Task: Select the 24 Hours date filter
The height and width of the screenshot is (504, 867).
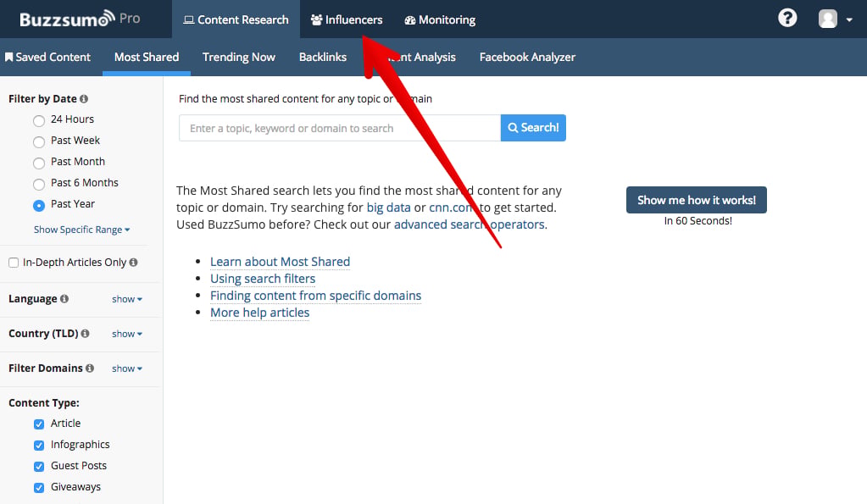Action: coord(39,120)
